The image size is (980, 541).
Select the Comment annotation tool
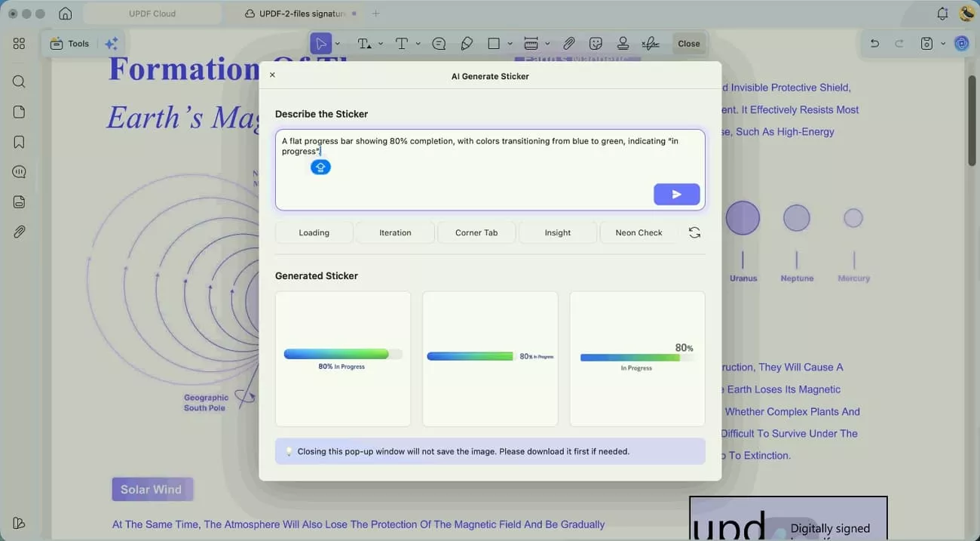pos(439,43)
